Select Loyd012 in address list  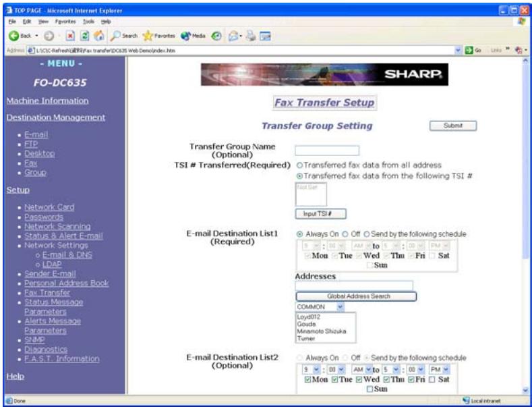tap(308, 317)
